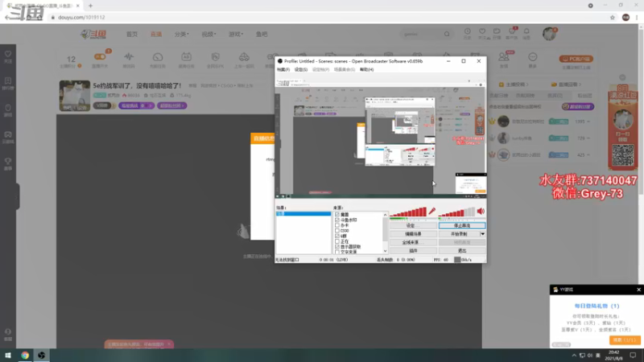Toggle the first source checkbox in OBS list

[x=337, y=214]
